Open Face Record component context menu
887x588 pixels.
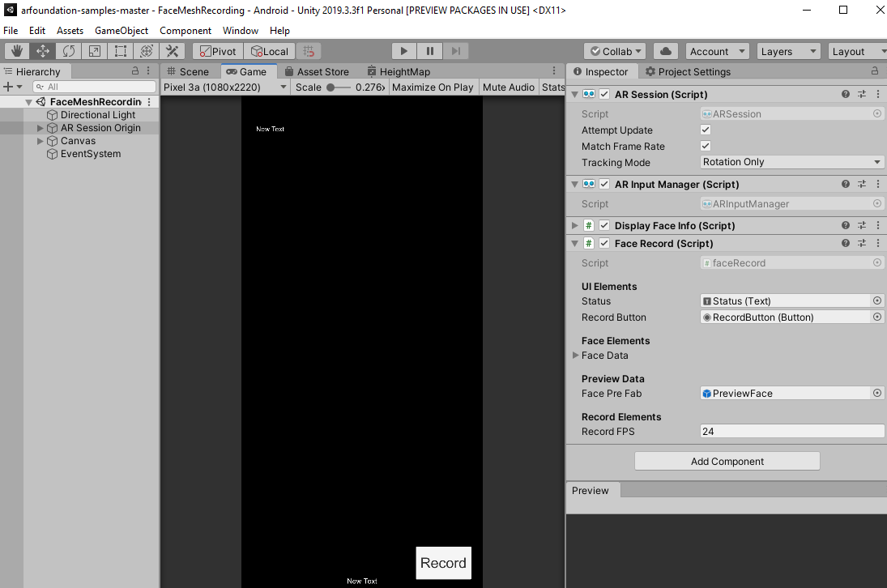point(878,243)
